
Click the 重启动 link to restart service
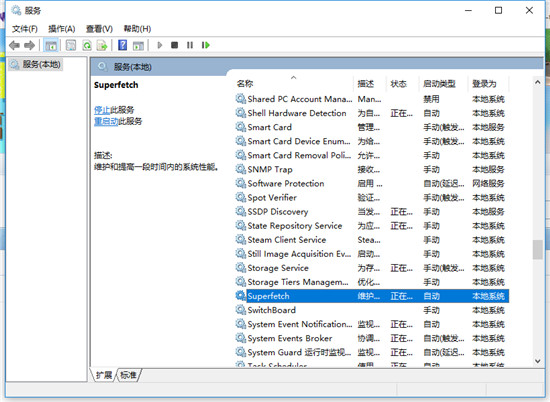click(x=106, y=121)
